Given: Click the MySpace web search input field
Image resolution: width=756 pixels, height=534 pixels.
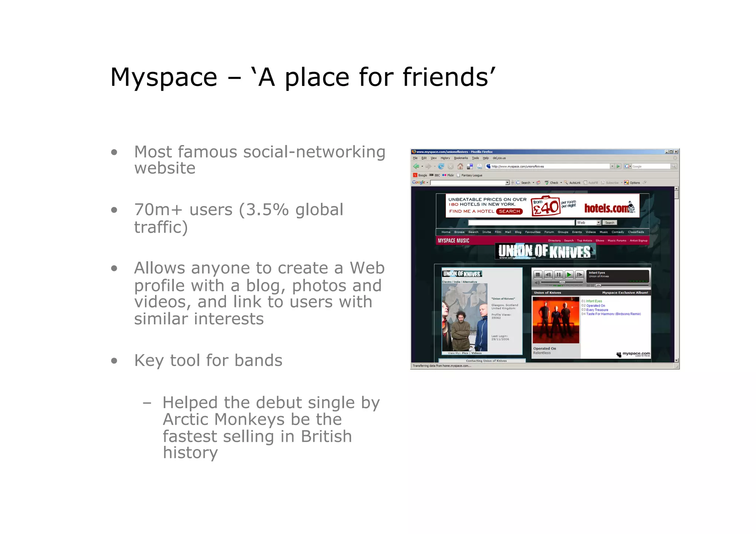Looking at the screenshot, I should point(521,223).
